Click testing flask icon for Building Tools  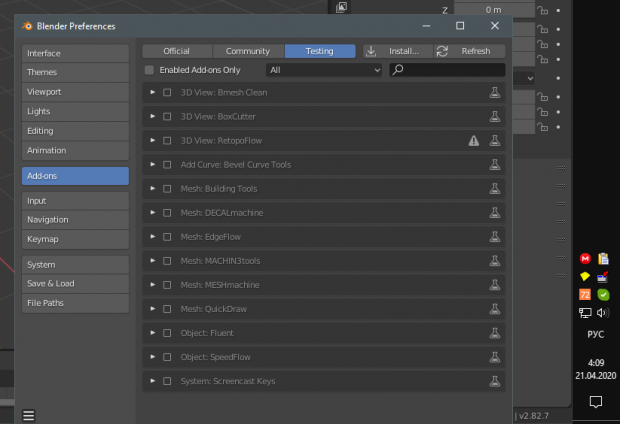(x=495, y=189)
